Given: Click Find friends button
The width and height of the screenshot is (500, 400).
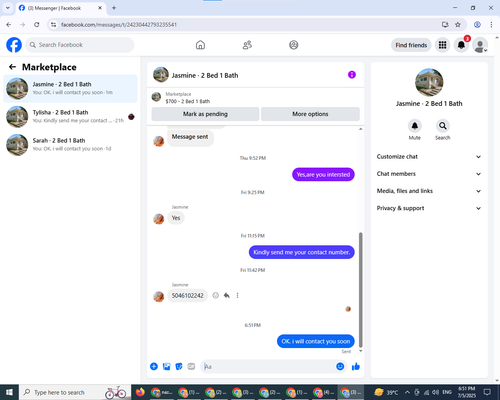Looking at the screenshot, I should (411, 45).
